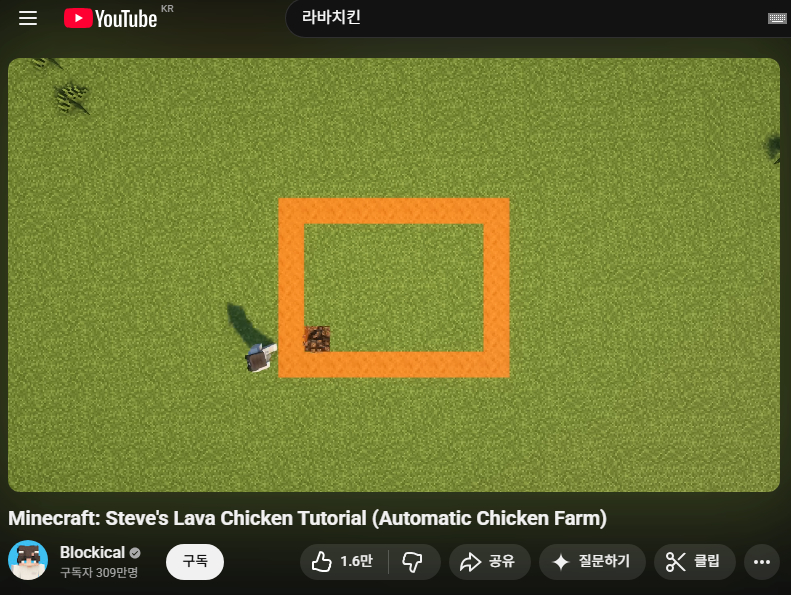Open the Blockical channel avatar

[28, 561]
